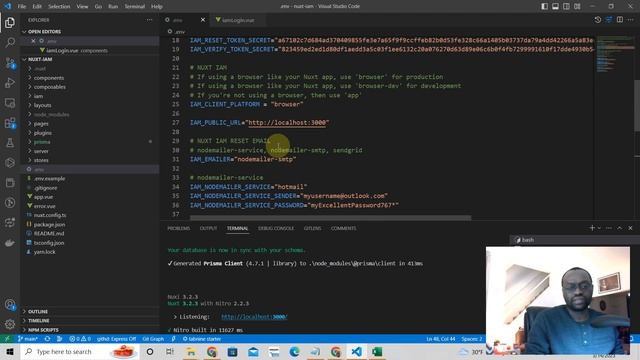Click Ln 48, Col 44 cursor position indicator
Screen dimensions: 640x360
tap(440, 339)
